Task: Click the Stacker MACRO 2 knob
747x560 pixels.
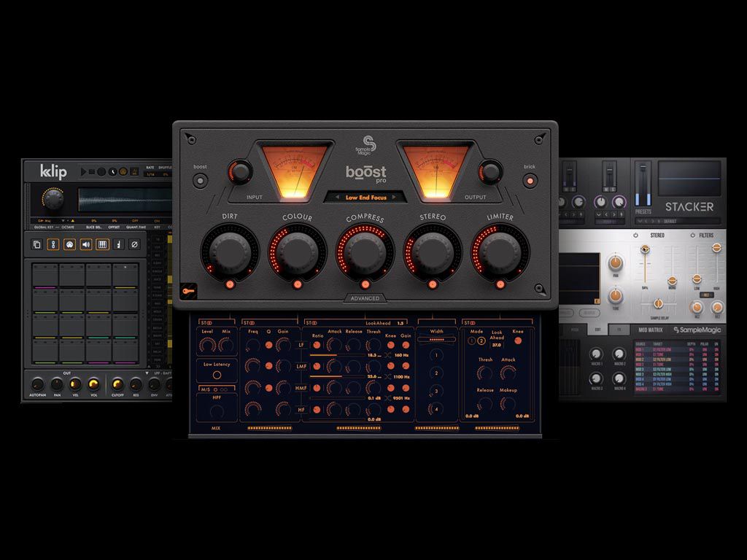Action: click(619, 354)
